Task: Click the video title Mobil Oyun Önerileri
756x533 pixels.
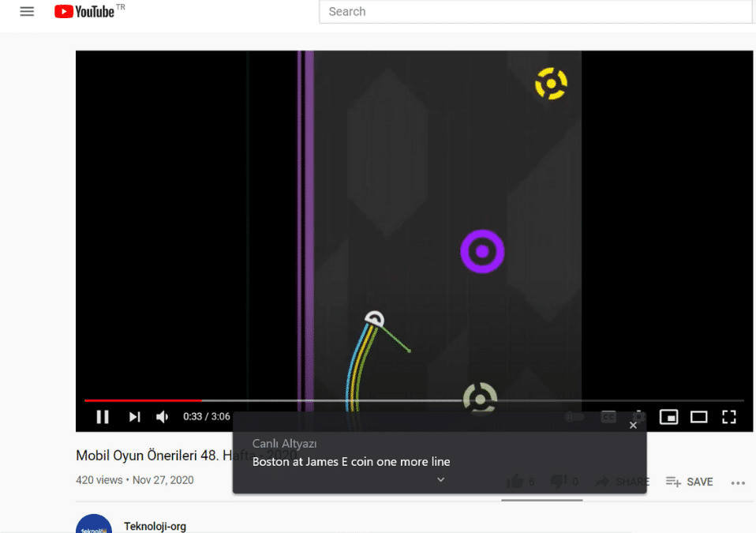Action: (187, 456)
